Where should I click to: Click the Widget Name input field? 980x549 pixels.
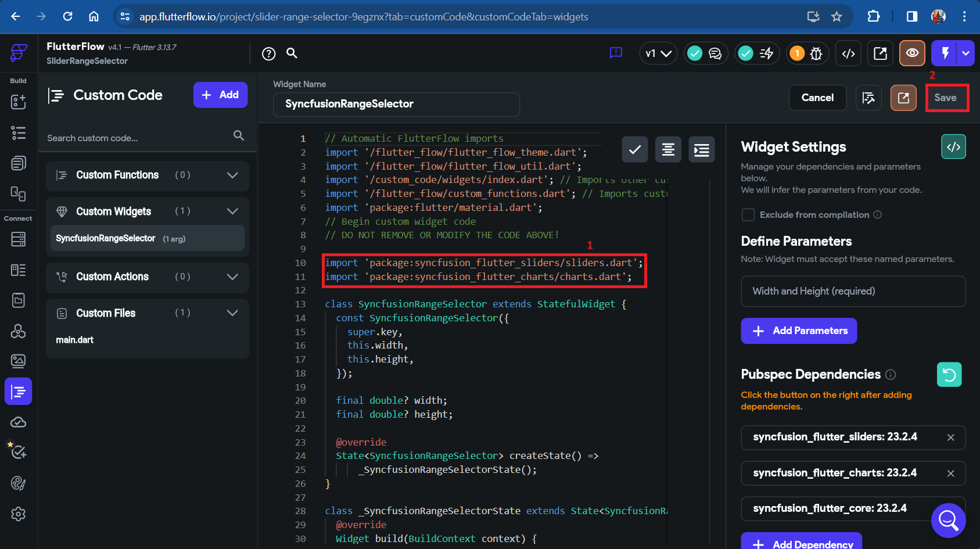(396, 104)
